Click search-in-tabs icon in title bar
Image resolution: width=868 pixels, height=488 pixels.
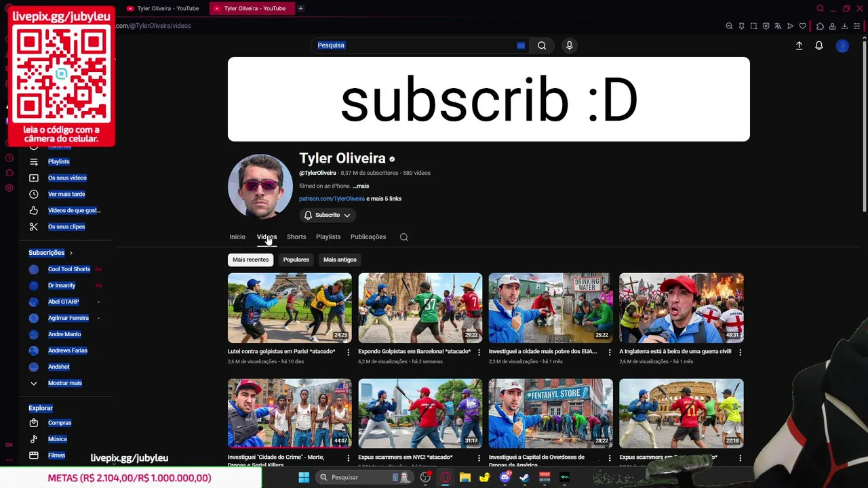(820, 8)
